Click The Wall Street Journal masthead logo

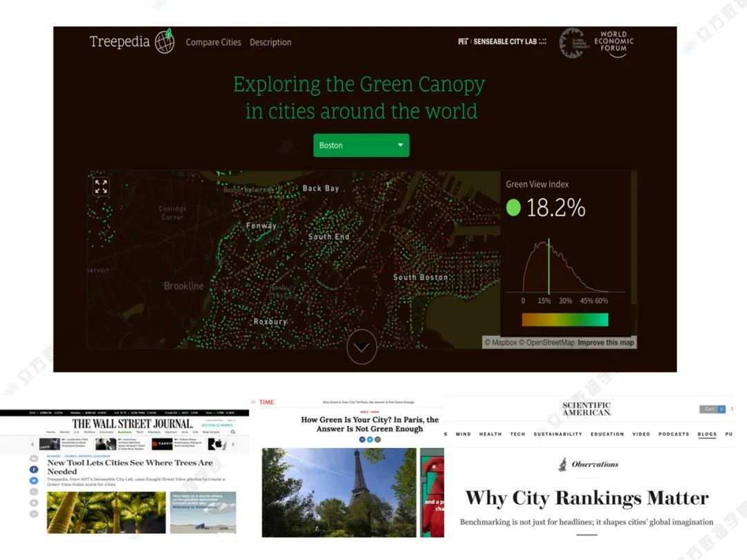[132, 424]
